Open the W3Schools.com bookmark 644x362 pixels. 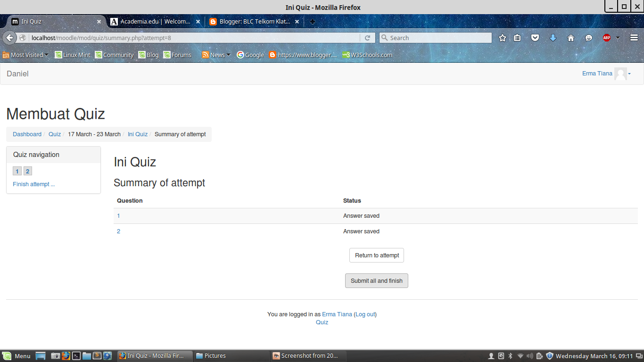click(x=367, y=55)
